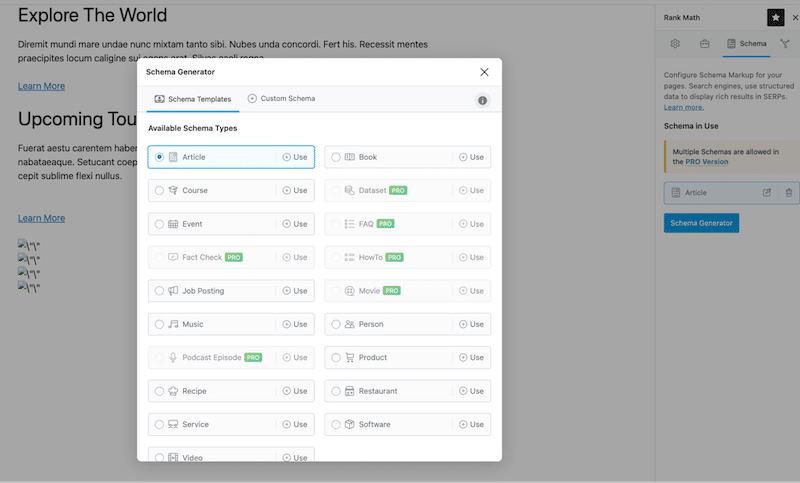The height and width of the screenshot is (483, 800).
Task: Click Use for Video schema
Action: pos(295,457)
